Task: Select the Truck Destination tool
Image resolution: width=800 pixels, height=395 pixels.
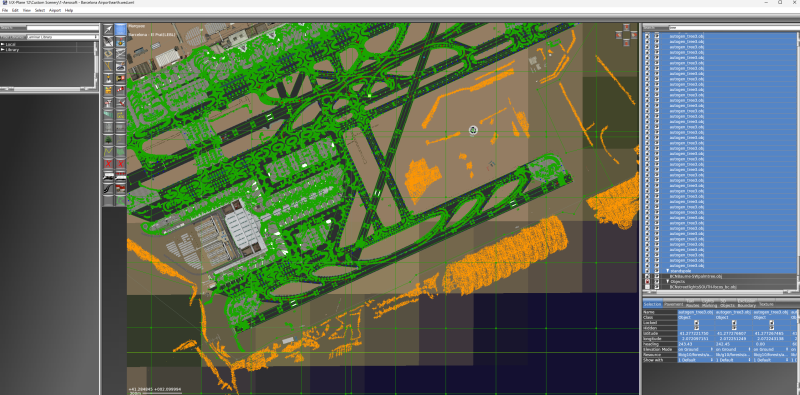Action: (x=121, y=176)
